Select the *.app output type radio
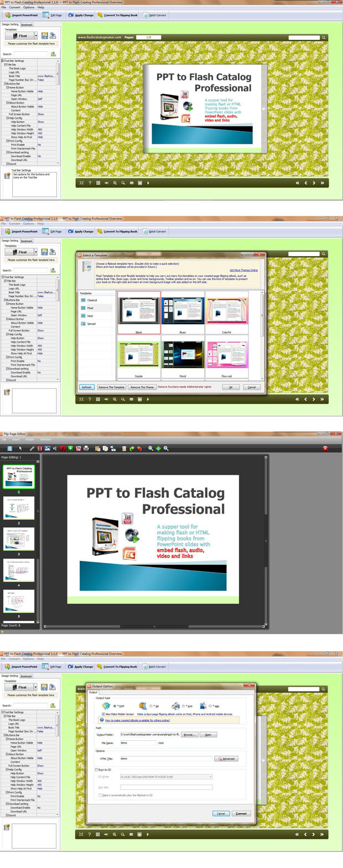This screenshot has height=868, width=343. tap(210, 706)
